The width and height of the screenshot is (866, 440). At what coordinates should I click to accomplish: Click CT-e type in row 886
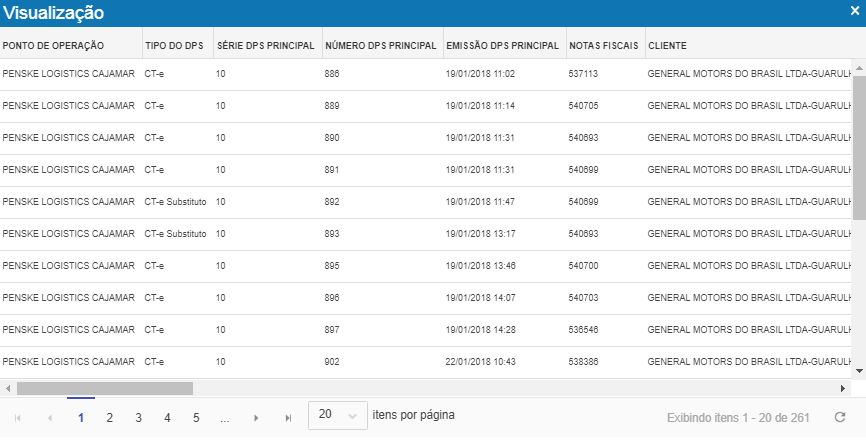pyautogui.click(x=154, y=73)
